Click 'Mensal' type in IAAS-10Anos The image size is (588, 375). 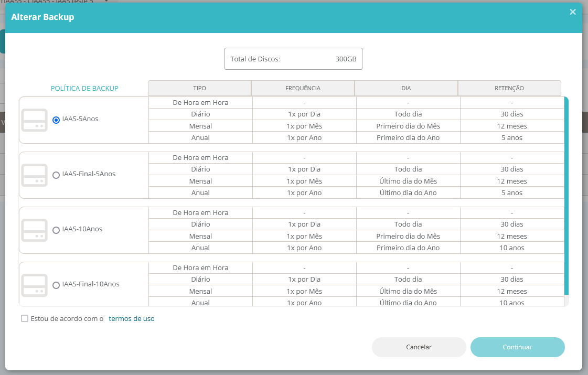200,236
